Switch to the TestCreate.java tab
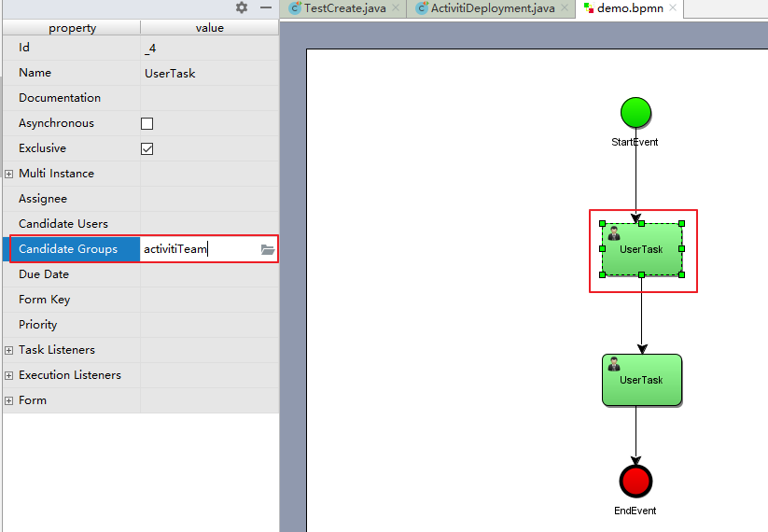The image size is (768, 532). [x=344, y=8]
